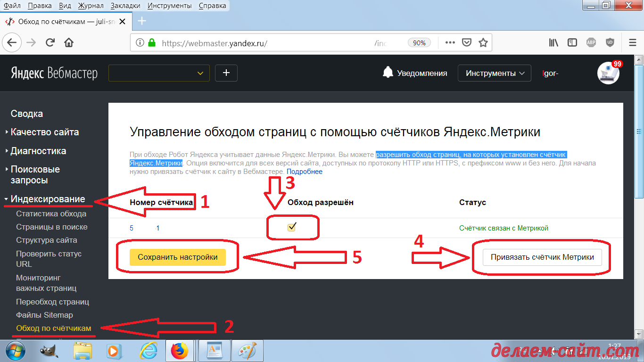Viewport: 644px width, 362px height.
Task: Open the media player taskbar icon
Action: coord(113,351)
